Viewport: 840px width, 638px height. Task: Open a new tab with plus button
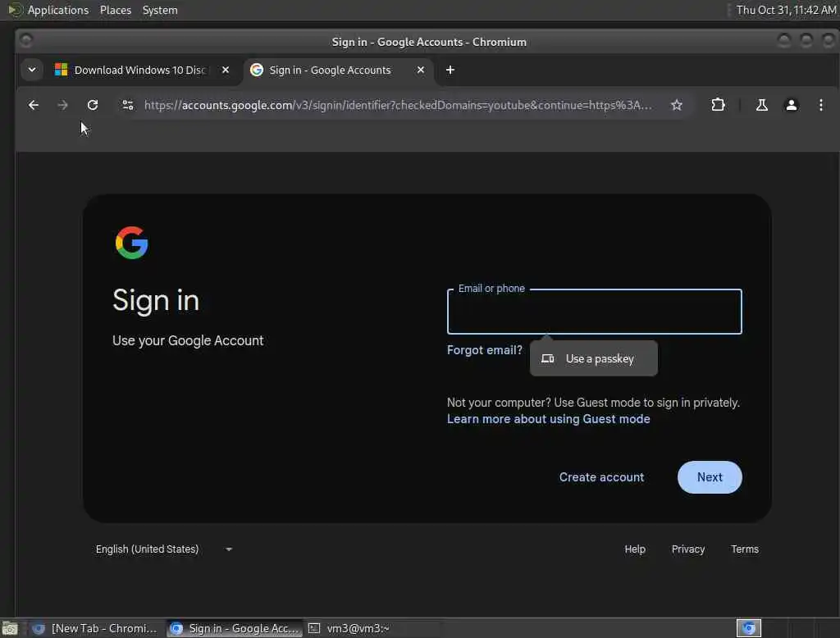(450, 70)
